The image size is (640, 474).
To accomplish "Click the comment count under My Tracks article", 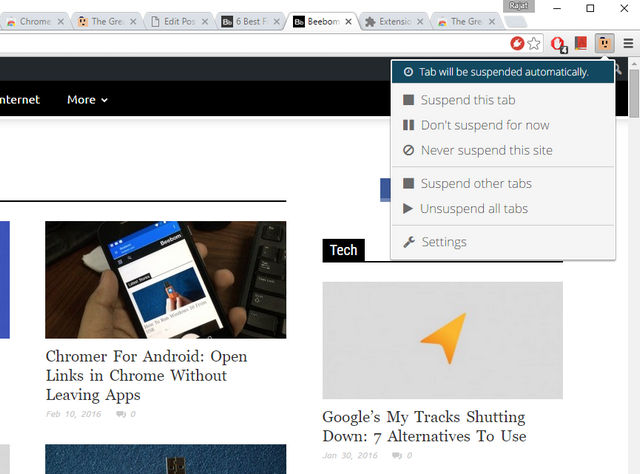I will click(x=402, y=456).
